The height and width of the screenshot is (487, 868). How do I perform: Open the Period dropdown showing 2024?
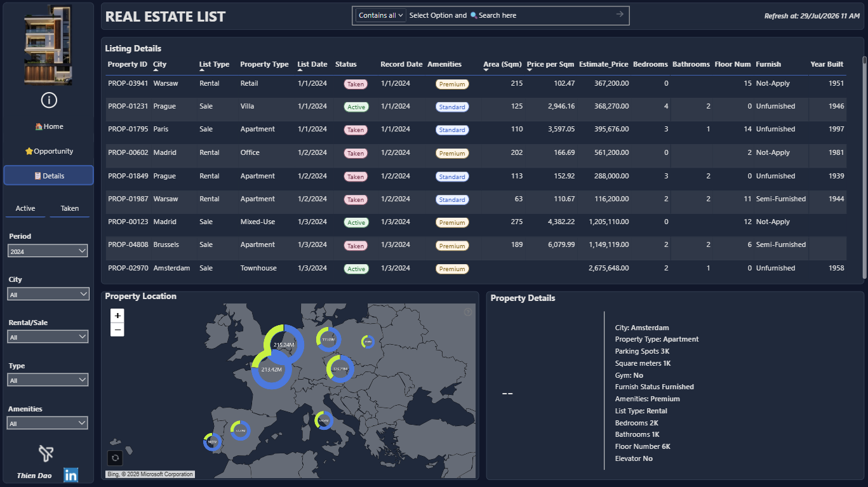[x=48, y=251]
